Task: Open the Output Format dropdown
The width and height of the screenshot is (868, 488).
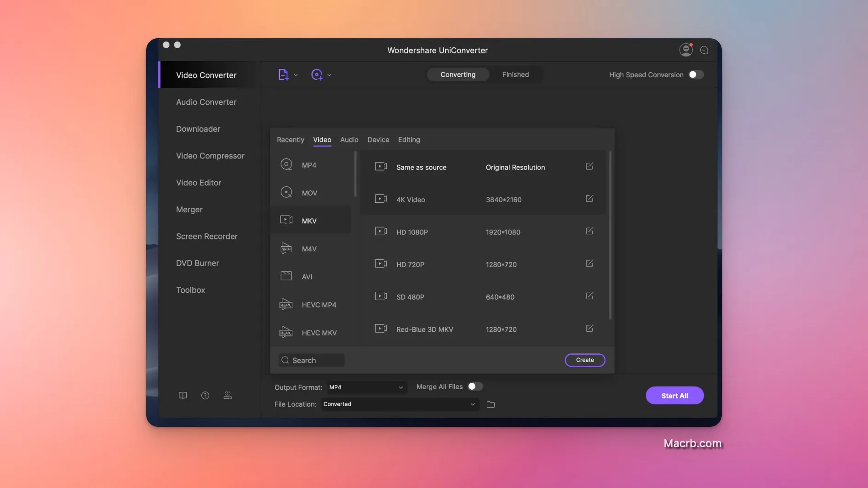Action: click(x=366, y=387)
